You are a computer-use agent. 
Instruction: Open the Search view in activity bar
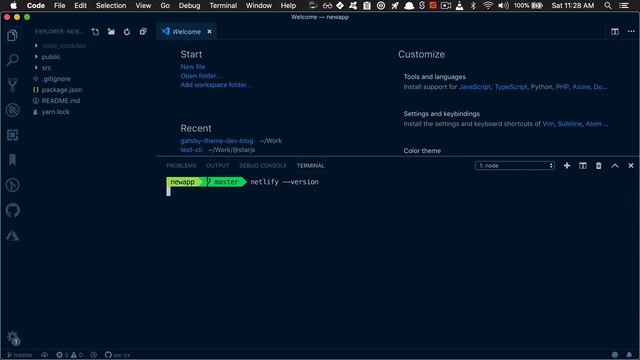coord(12,60)
